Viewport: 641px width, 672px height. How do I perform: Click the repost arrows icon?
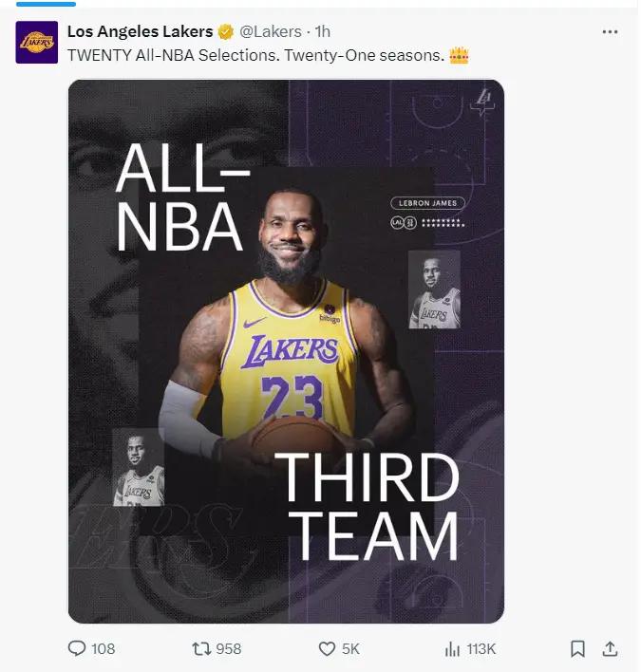(201, 648)
